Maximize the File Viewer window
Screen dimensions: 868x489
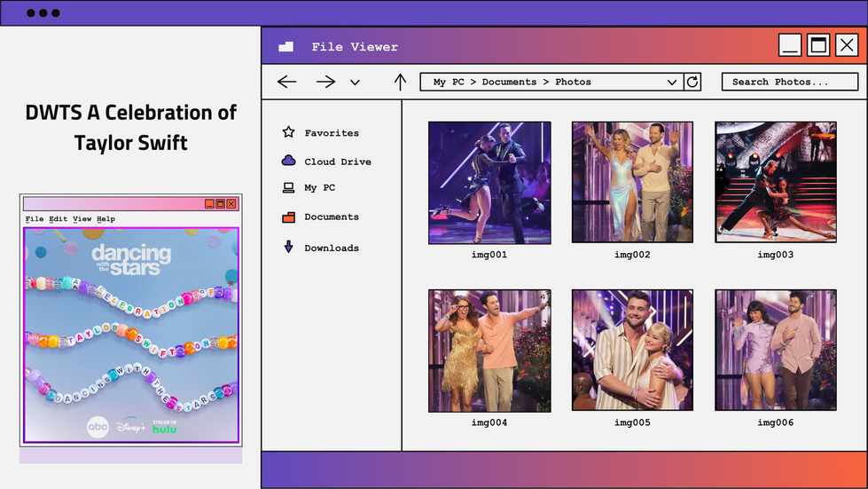[x=818, y=45]
